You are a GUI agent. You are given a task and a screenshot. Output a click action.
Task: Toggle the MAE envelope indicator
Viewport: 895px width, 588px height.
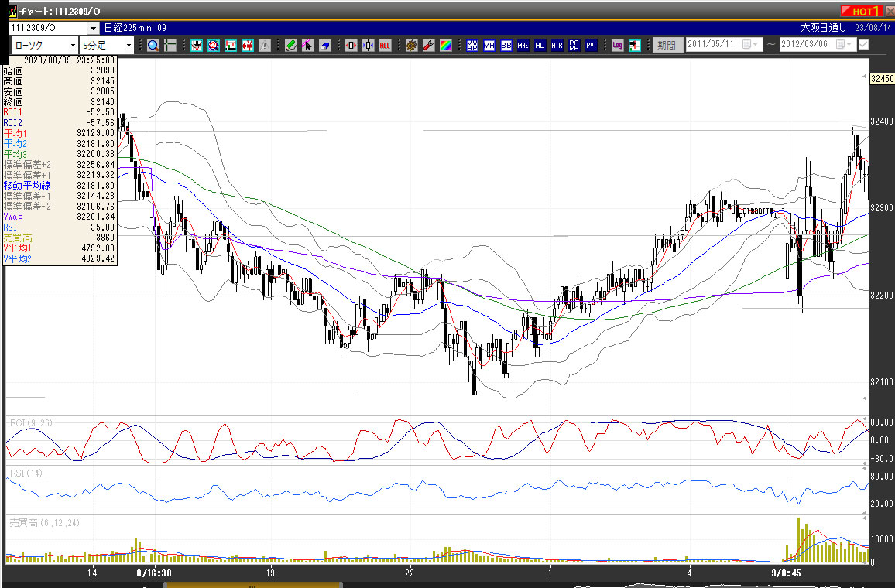pyautogui.click(x=523, y=46)
